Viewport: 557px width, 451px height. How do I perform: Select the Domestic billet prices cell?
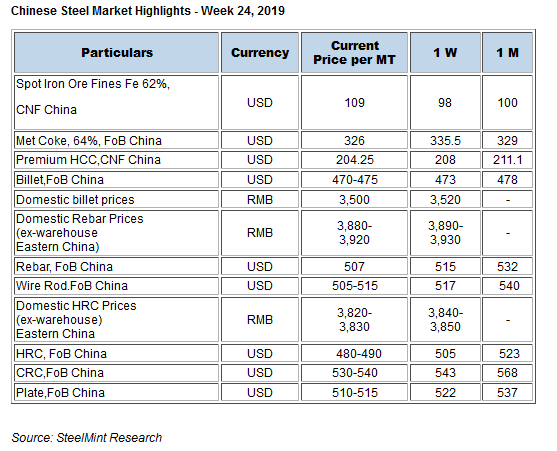pos(117,200)
